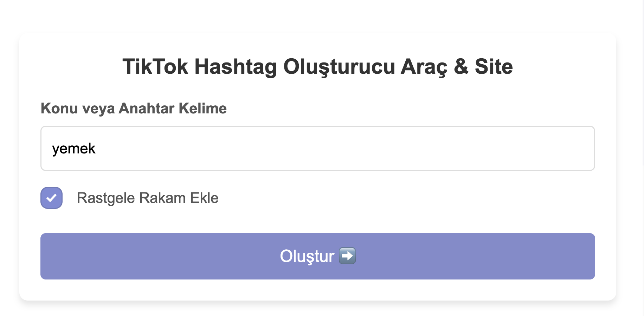The width and height of the screenshot is (644, 316).
Task: Click the word Ekle beside the checkbox
Action: [204, 198]
